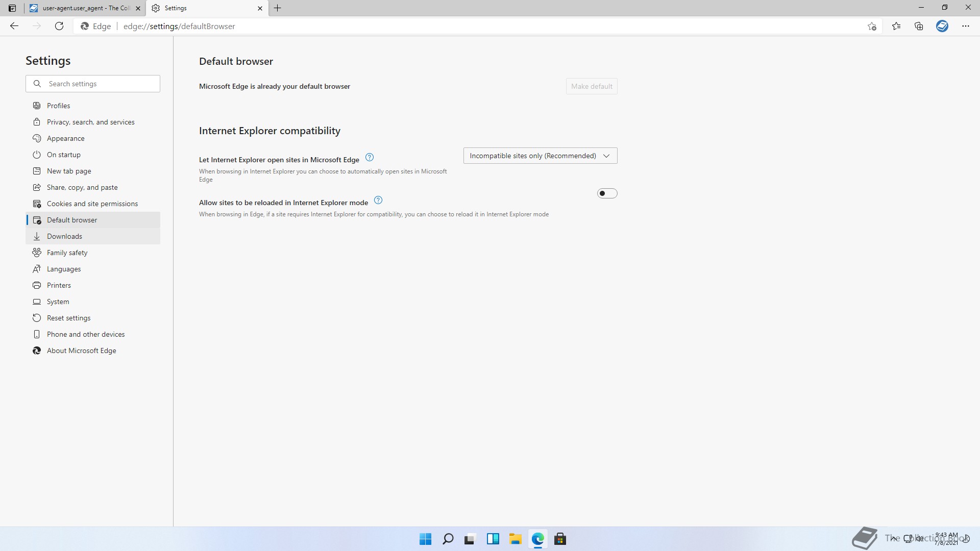Open a new tab with plus button

tap(278, 8)
